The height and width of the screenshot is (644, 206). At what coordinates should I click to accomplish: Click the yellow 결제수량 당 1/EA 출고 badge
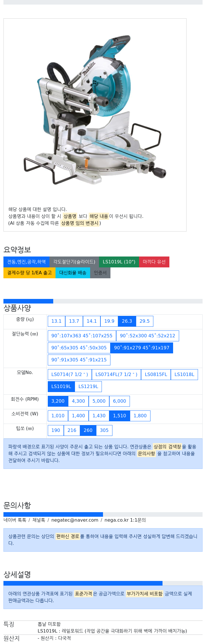[29, 273]
